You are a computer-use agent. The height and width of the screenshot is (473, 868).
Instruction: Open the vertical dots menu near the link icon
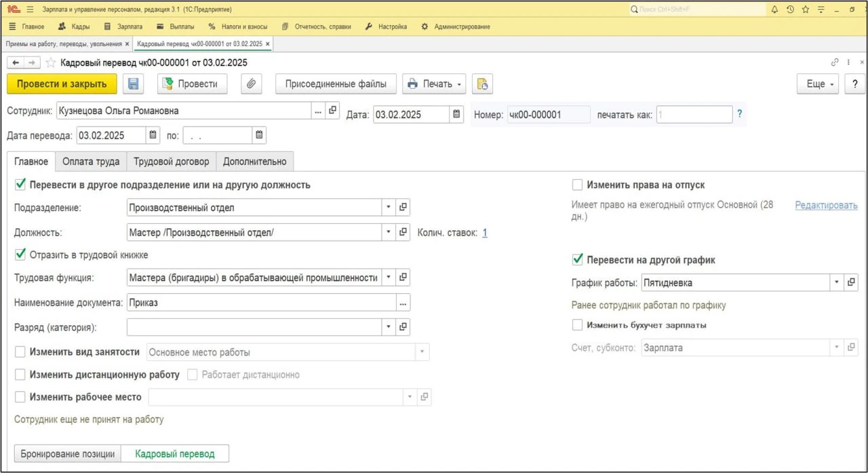[848, 62]
